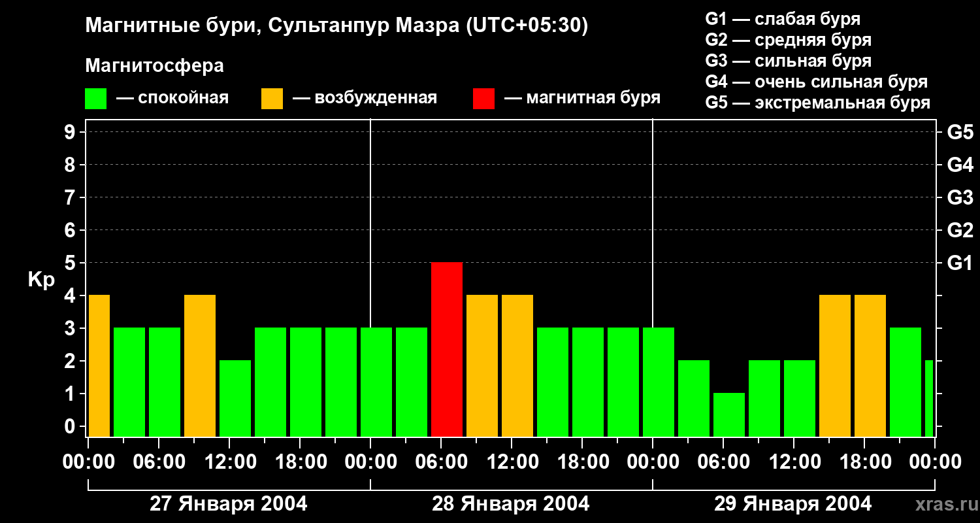Viewport: 980px width, 523px height.
Task: Click the '18:00' time label on 29 January
Action: point(864,462)
